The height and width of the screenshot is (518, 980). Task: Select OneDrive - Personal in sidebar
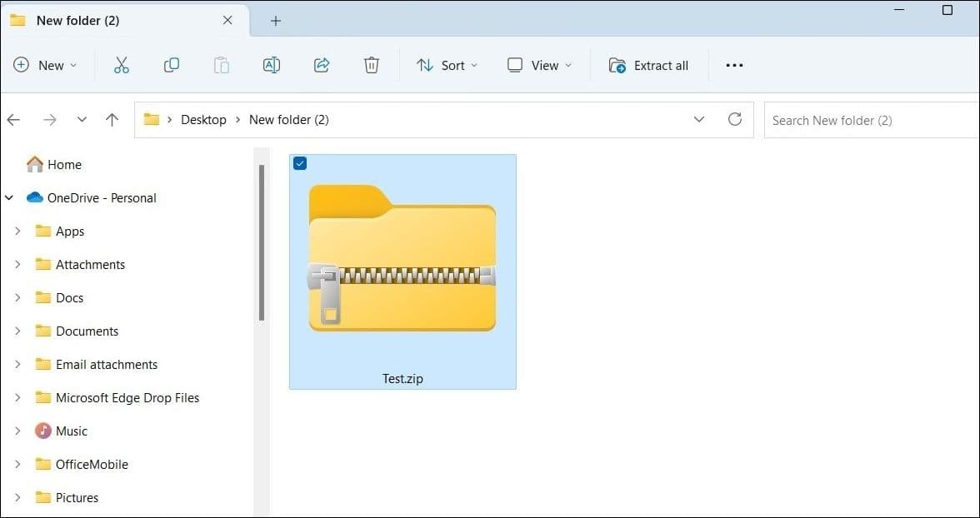(x=92, y=197)
